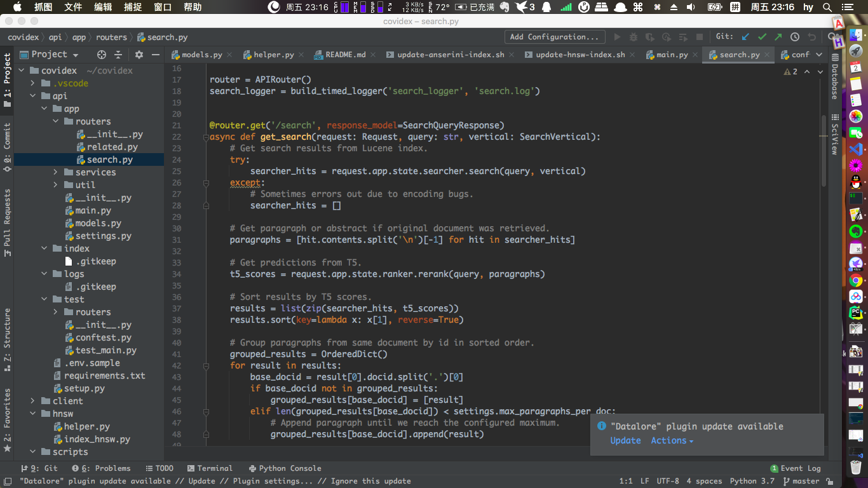
Task: Open the Database side tool window
Action: (x=834, y=76)
